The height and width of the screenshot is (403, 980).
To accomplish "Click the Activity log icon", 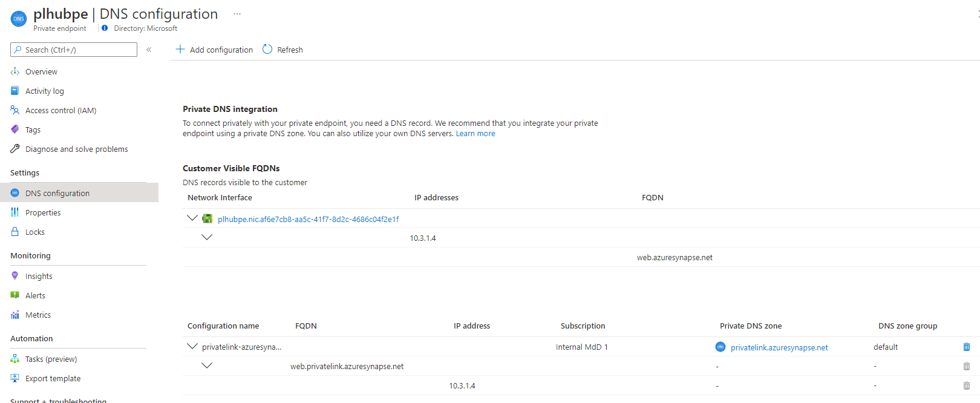I will coord(15,91).
